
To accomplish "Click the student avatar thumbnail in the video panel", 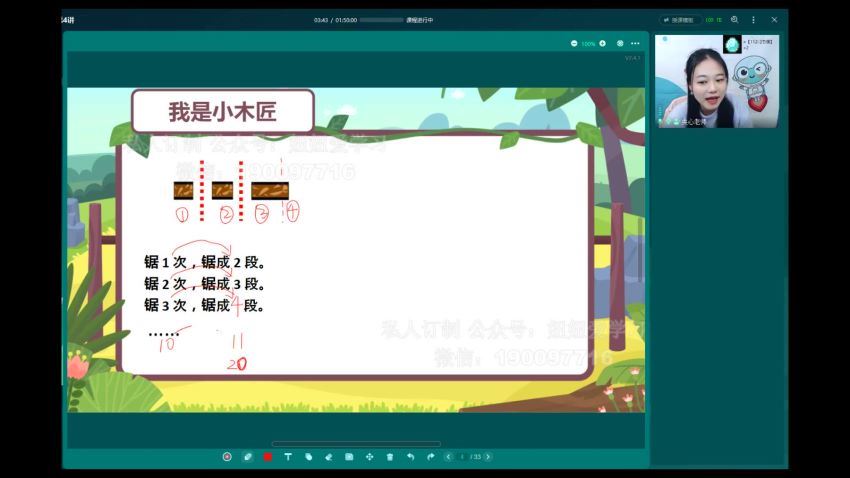I will click(x=732, y=44).
